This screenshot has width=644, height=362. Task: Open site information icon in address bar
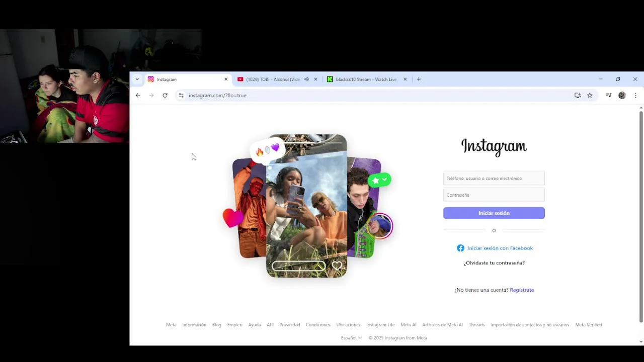[181, 95]
